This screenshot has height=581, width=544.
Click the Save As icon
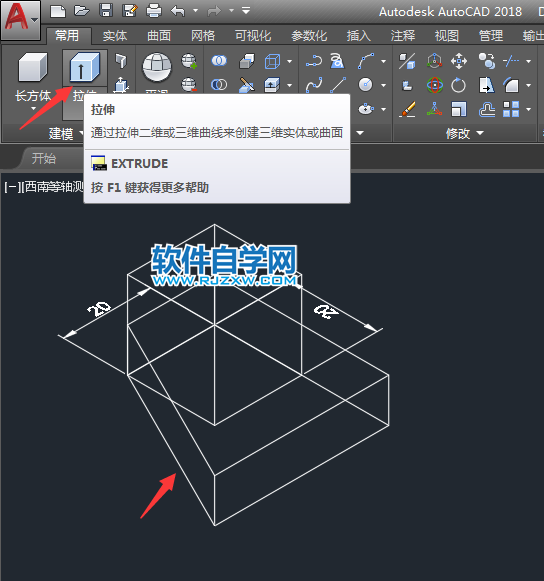(x=130, y=11)
